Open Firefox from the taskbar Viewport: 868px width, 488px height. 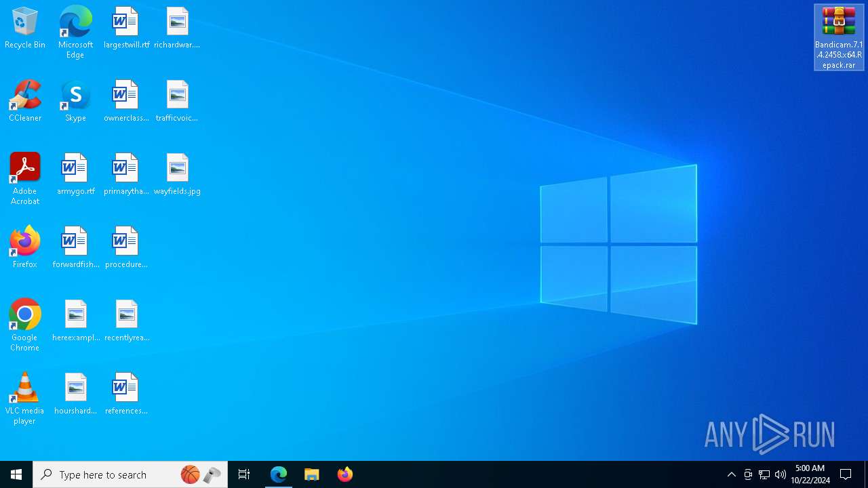click(345, 474)
